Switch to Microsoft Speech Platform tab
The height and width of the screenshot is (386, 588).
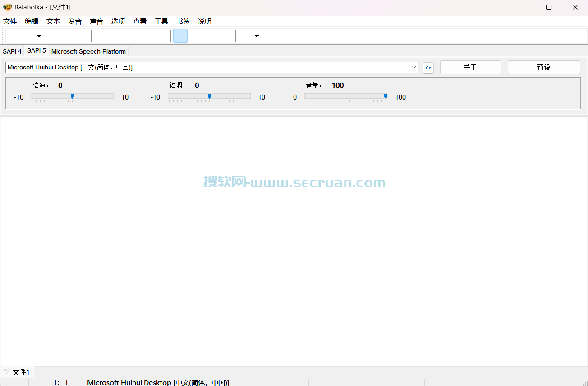click(x=88, y=51)
